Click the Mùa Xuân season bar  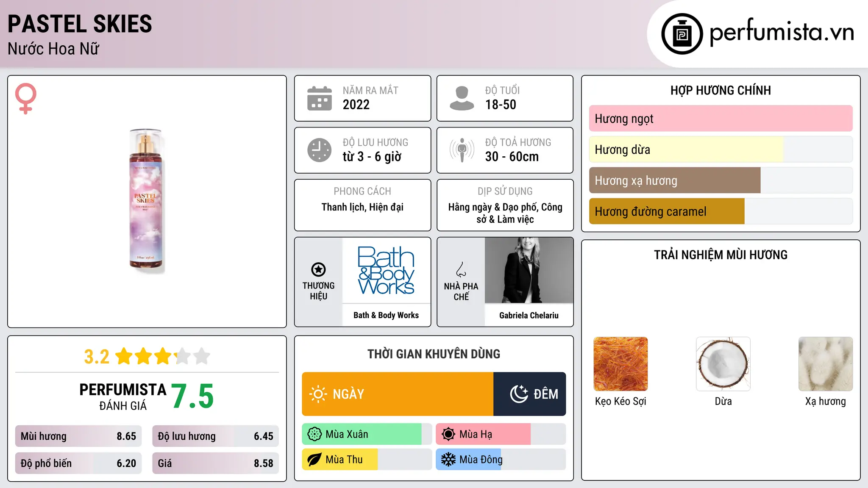(x=367, y=434)
